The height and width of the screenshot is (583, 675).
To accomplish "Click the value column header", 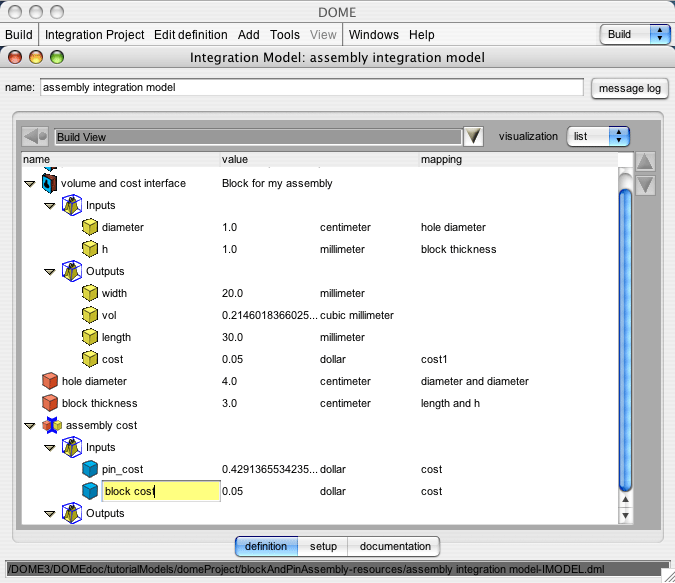I will (x=320, y=159).
